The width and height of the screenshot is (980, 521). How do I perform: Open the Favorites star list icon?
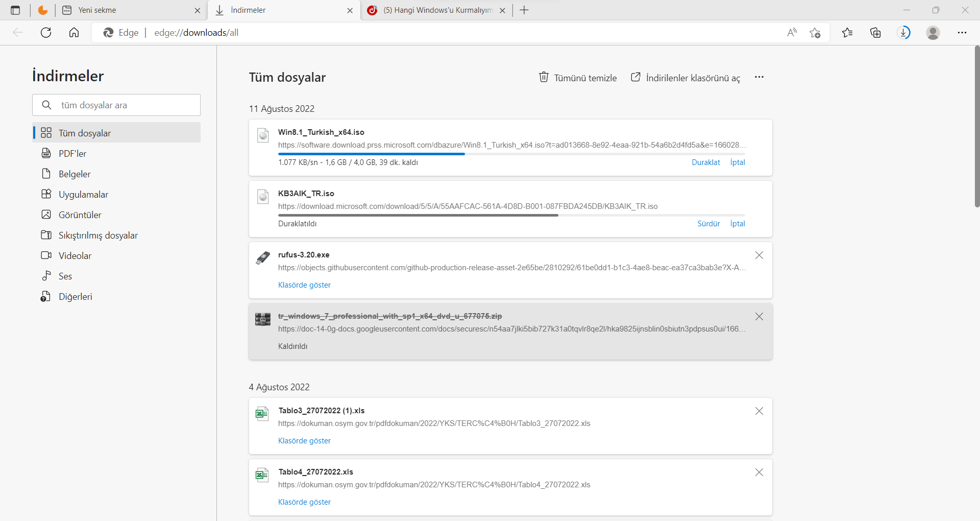[847, 33]
